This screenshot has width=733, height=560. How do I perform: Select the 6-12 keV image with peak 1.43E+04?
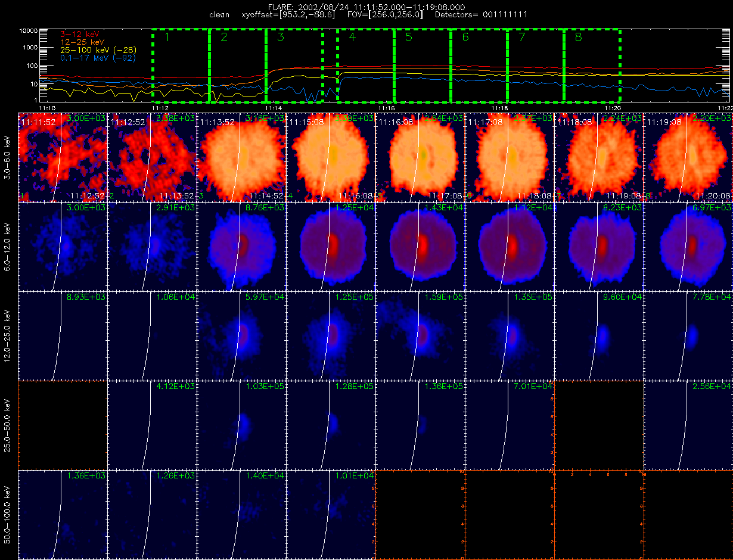pos(421,247)
